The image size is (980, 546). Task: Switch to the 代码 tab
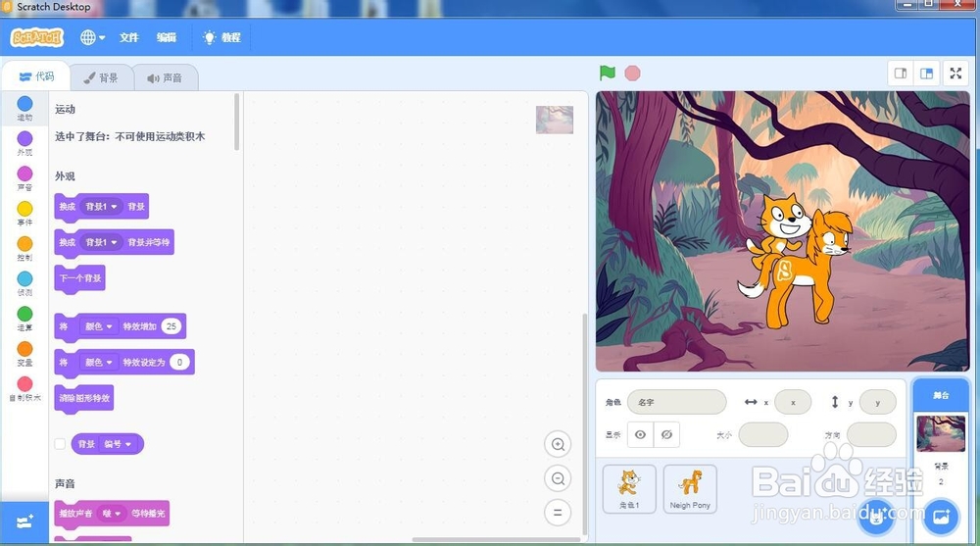35,76
